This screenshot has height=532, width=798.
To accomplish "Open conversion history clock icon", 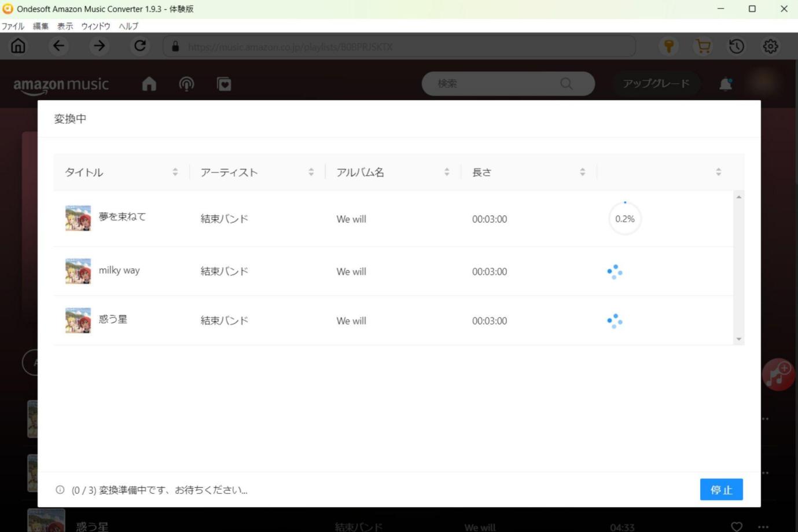I will click(737, 46).
